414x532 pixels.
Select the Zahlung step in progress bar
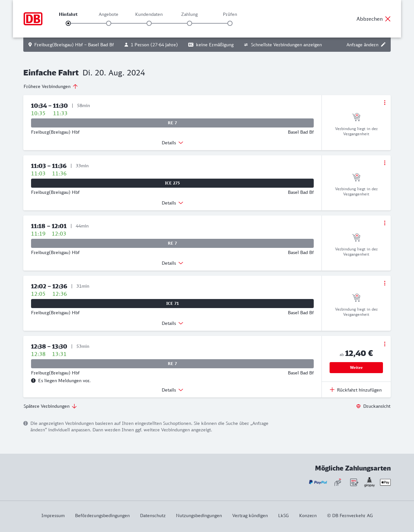coord(190,23)
